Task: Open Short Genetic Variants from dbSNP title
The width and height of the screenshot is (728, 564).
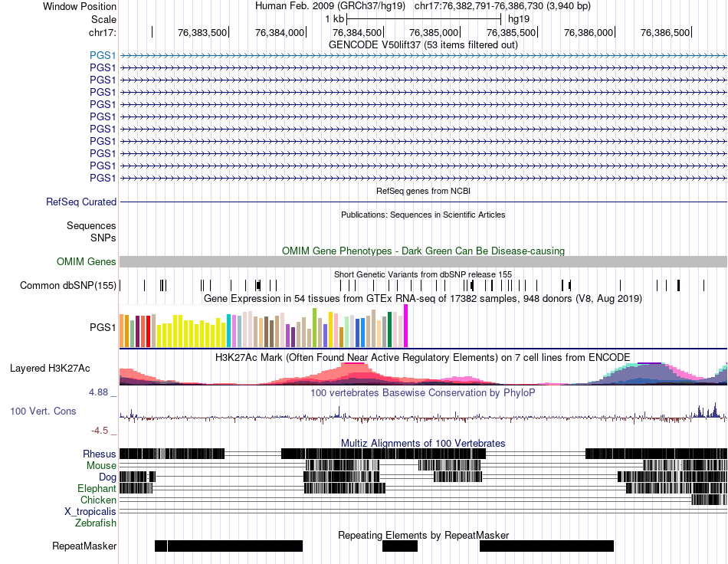Action: coord(423,274)
